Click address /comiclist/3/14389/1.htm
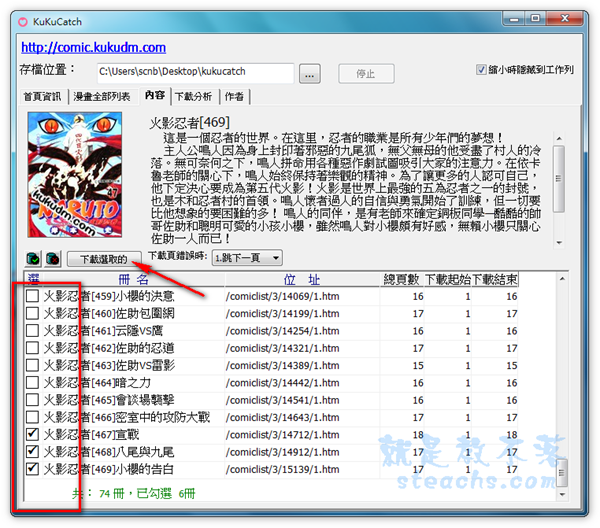The width and height of the screenshot is (600, 528). click(282, 365)
